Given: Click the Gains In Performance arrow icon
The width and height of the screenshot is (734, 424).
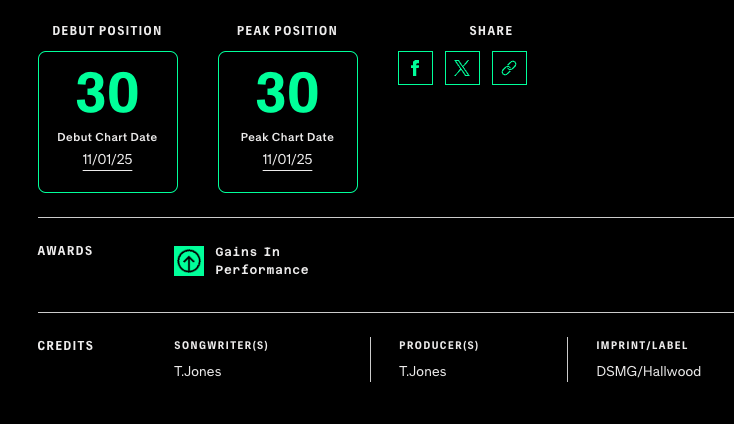Looking at the screenshot, I should tap(189, 261).
